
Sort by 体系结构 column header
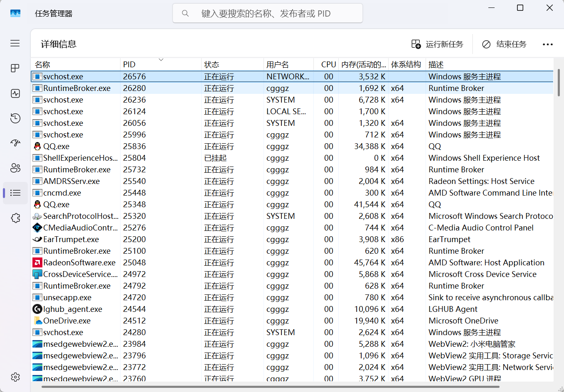click(x=407, y=64)
